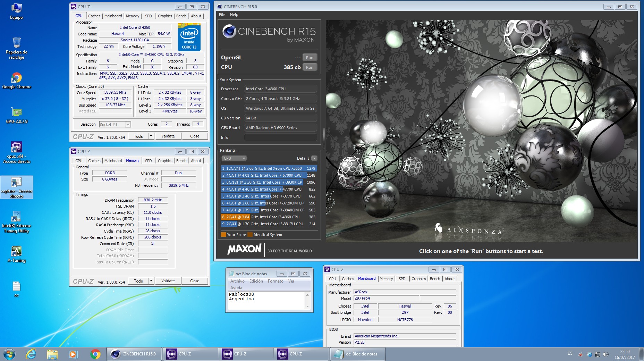Viewport: 644px width, 361px height.
Task: Click Validate in top CPU-Z window
Action: pyautogui.click(x=168, y=136)
